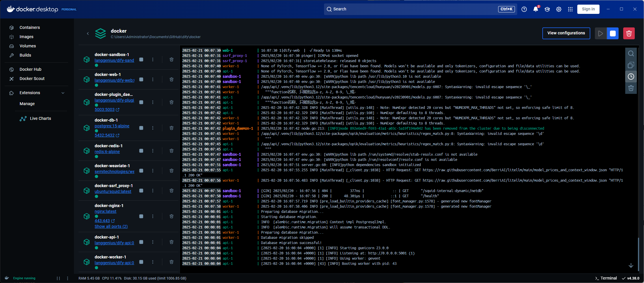Screen dimensions: 644x283
Task: Open more actions for docker-ssrf_proxy-1
Action: click(x=153, y=191)
